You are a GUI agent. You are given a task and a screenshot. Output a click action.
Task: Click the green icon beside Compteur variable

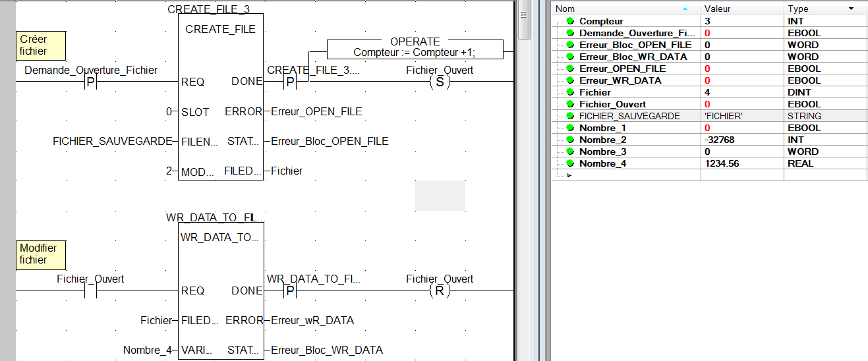tap(570, 21)
